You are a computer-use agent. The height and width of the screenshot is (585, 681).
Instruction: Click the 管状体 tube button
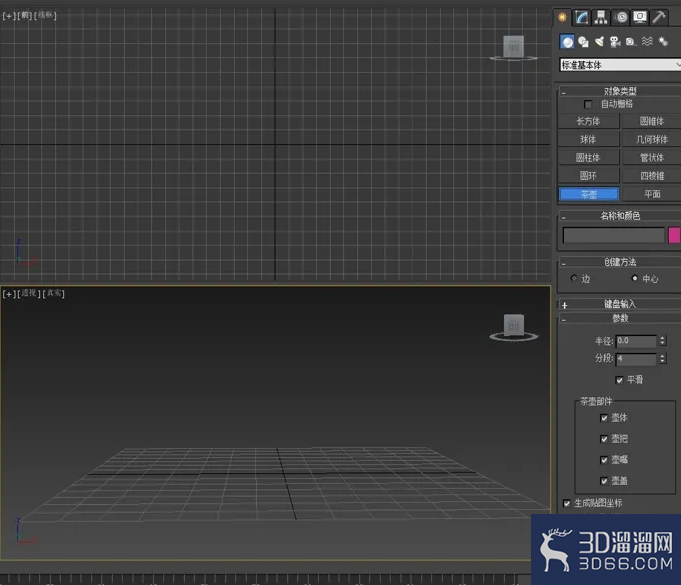[x=651, y=158]
